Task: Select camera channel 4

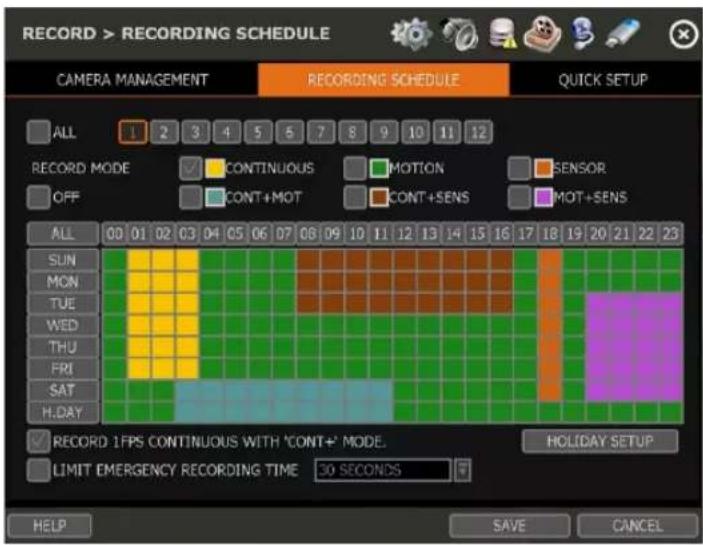Action: click(x=227, y=132)
